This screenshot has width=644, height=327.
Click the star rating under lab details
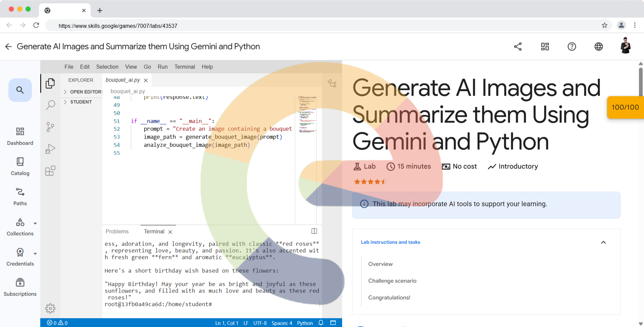[370, 182]
